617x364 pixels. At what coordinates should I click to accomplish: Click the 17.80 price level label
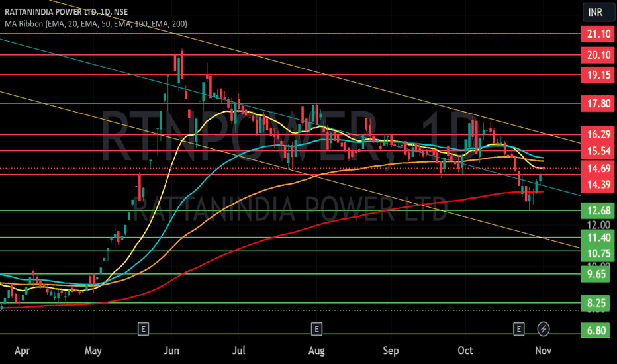598,103
